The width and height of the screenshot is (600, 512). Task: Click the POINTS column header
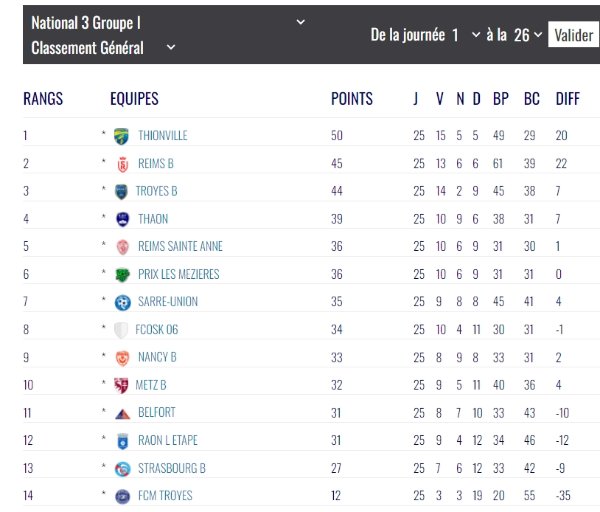[352, 99]
